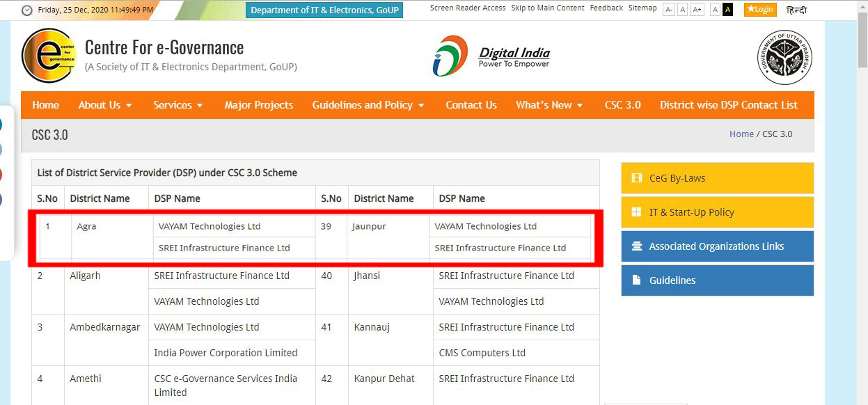Open Major Projects menu item
The image size is (868, 405).
[x=259, y=105]
